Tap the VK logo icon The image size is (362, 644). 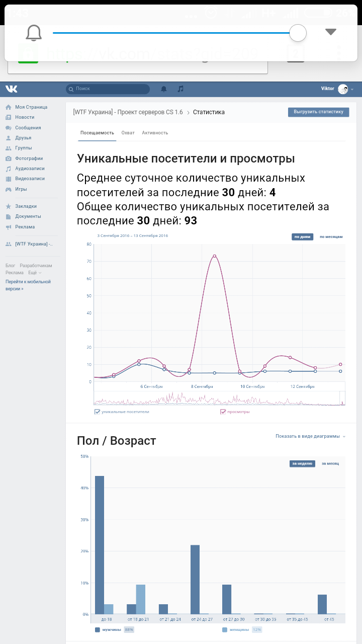coord(12,89)
